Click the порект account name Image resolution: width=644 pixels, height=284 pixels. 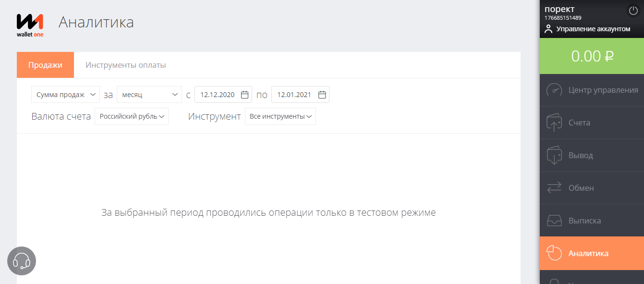tap(559, 9)
